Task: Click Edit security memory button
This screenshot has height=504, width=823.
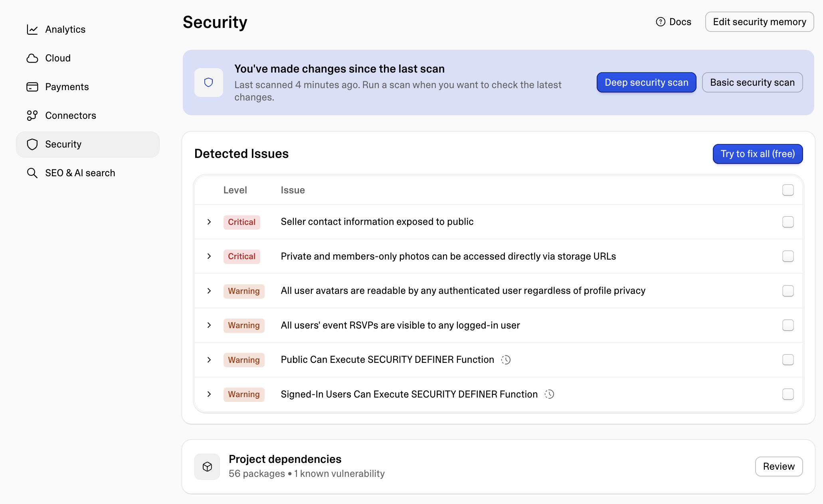Action: coord(760,22)
